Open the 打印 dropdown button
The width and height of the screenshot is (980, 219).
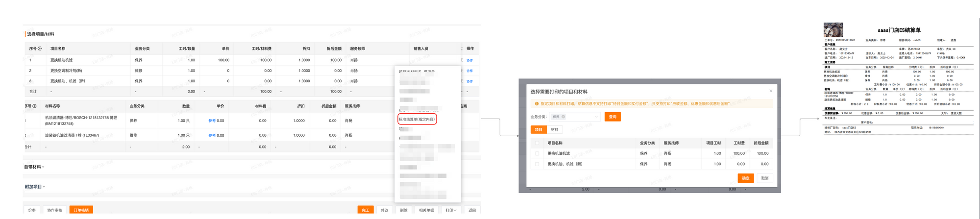pyautogui.click(x=450, y=210)
